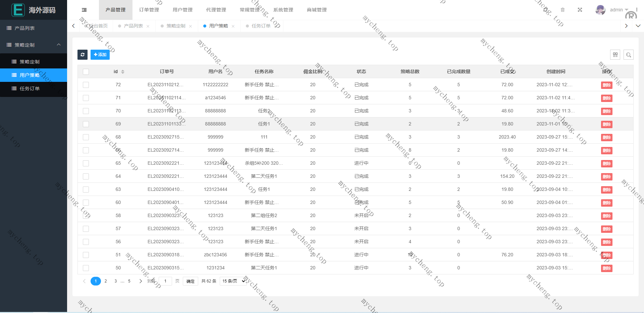Tick the select-all header checkbox
Viewport: 644px width, 313px height.
[x=86, y=72]
